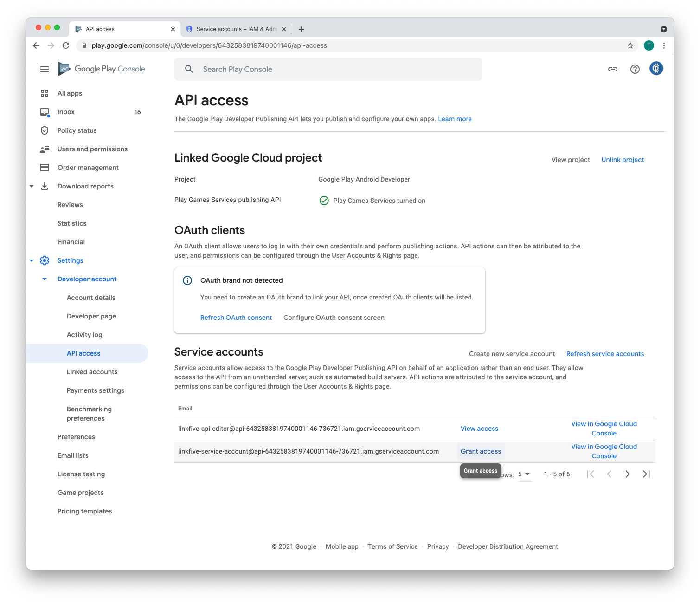
Task: Jump to the last table page
Action: 646,474
